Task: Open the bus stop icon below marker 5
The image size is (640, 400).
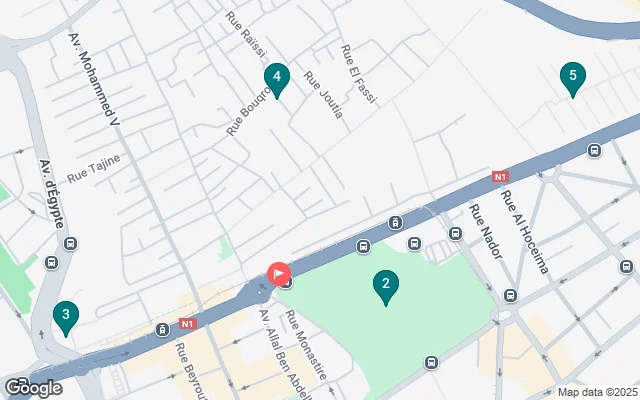Action: [594, 151]
